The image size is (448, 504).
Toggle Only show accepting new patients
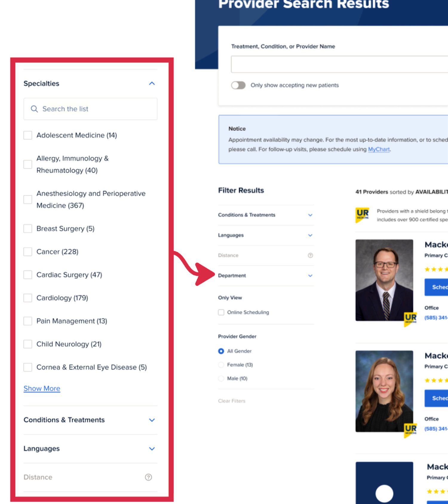click(238, 85)
